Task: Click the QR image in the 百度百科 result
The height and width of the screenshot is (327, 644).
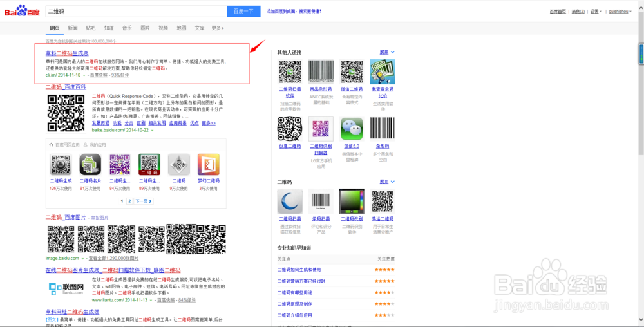Action: 66,113
